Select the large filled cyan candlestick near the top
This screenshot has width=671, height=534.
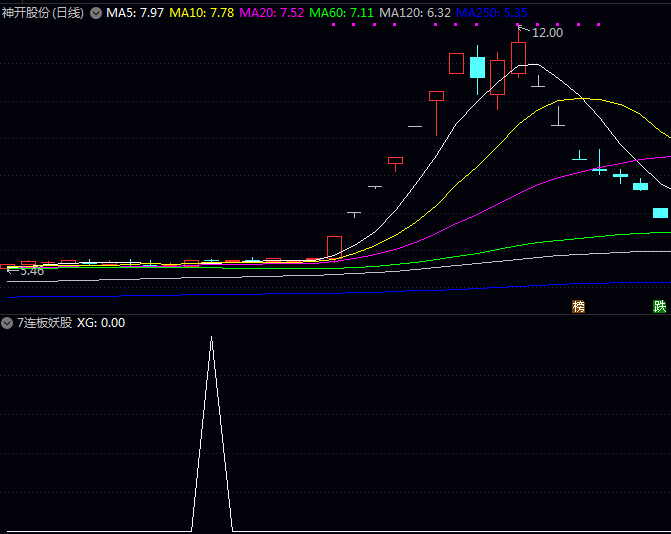coord(478,68)
